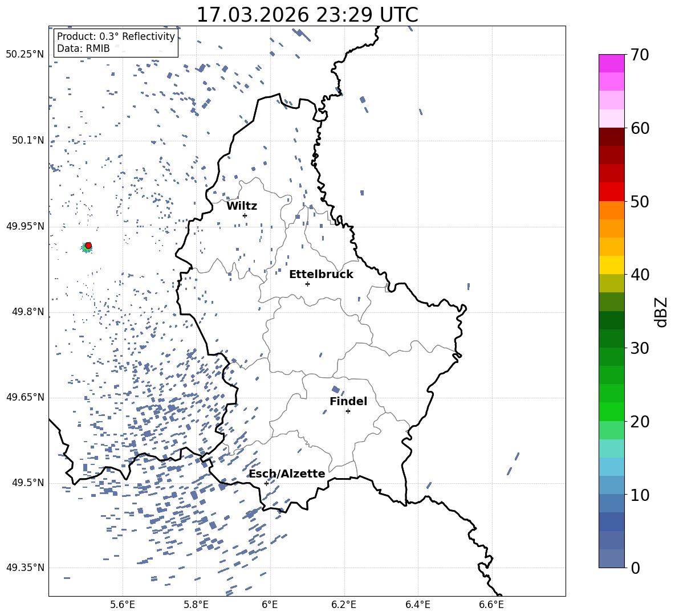Image resolution: width=675 pixels, height=616 pixels.
Task: Pick the slate blue swatch just above 0
Action: point(611,558)
